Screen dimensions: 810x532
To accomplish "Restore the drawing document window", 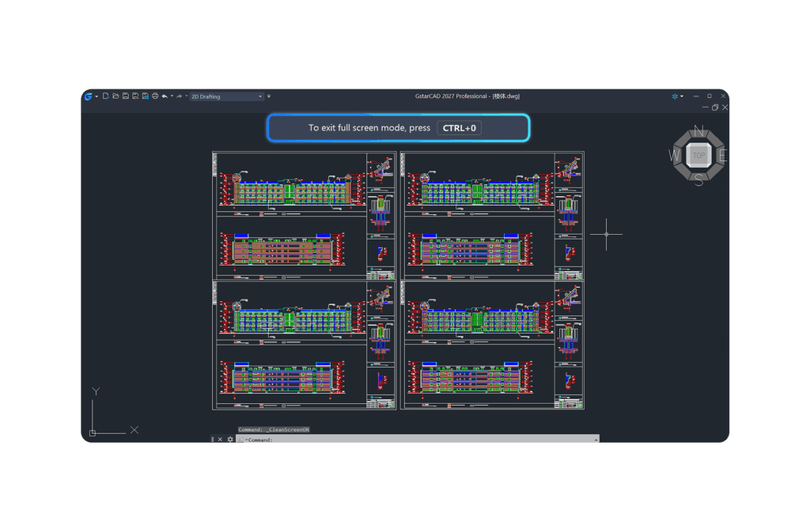I will pos(715,108).
